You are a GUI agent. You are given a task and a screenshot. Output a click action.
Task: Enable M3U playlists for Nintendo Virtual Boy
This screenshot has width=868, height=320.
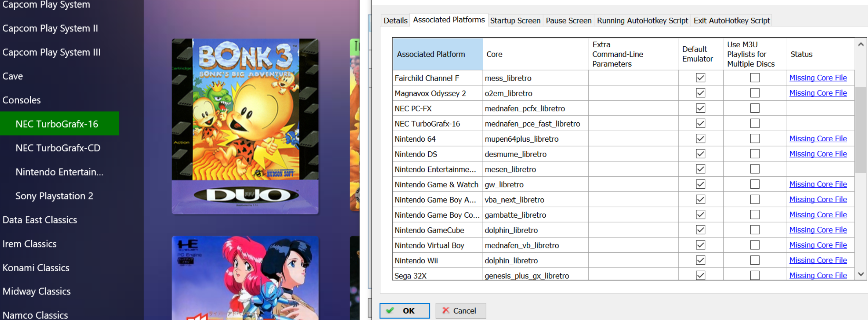(x=755, y=245)
